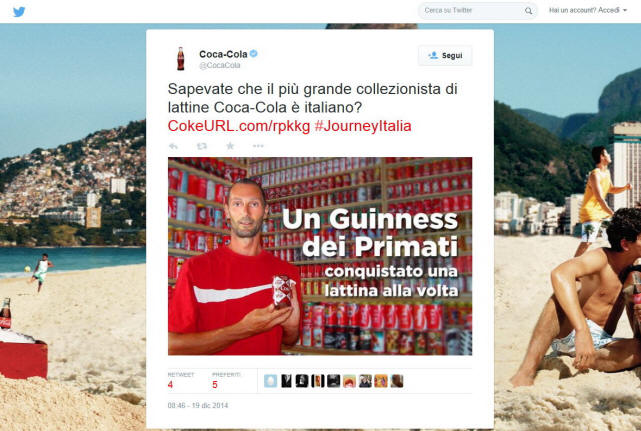The width and height of the screenshot is (641, 431).
Task: Open the #JourneyItalia hashtag
Action: click(363, 126)
